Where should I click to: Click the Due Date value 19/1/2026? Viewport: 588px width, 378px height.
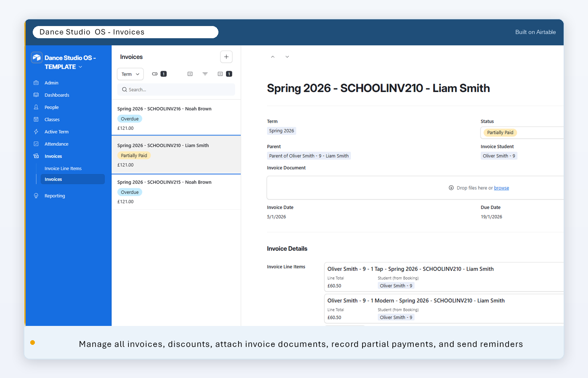click(x=491, y=217)
